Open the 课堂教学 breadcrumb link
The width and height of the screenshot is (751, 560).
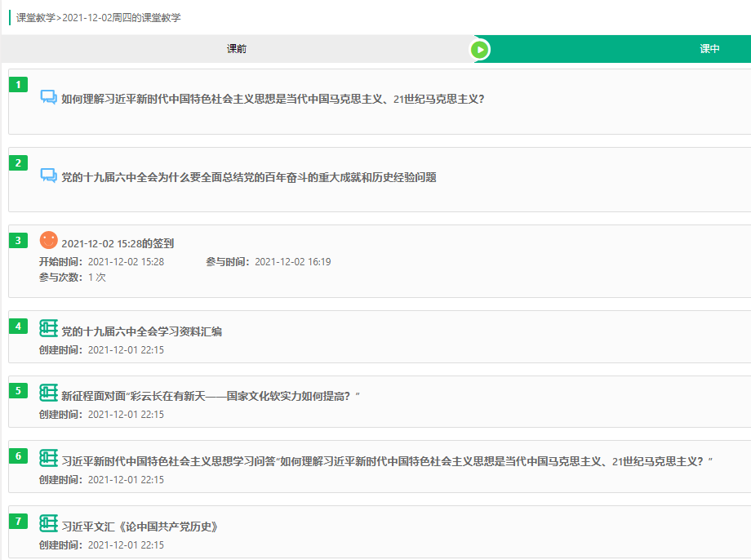point(36,18)
